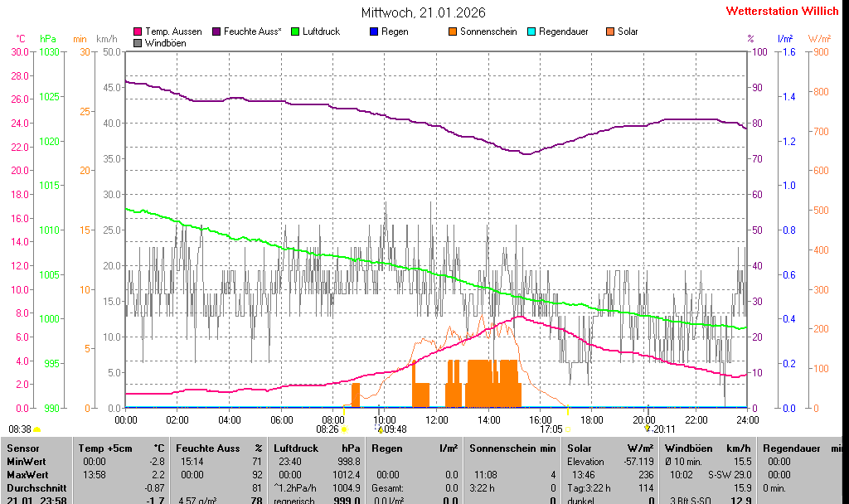Click the purple Feuchte Auss legend square

tap(216, 31)
